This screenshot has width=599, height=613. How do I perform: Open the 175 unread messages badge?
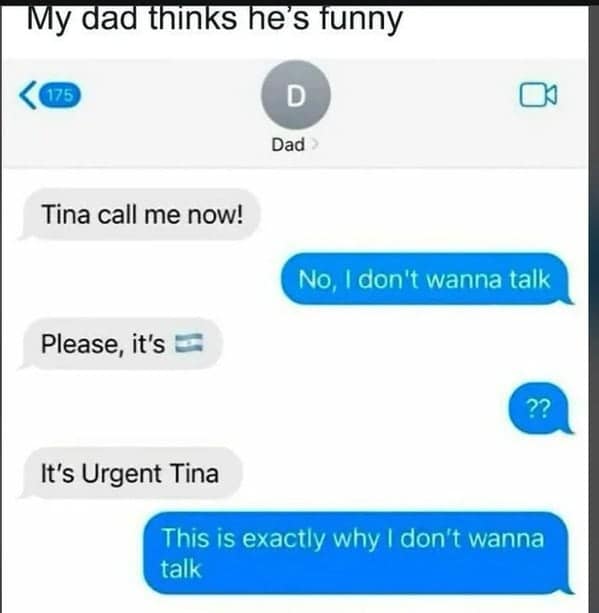(60, 95)
